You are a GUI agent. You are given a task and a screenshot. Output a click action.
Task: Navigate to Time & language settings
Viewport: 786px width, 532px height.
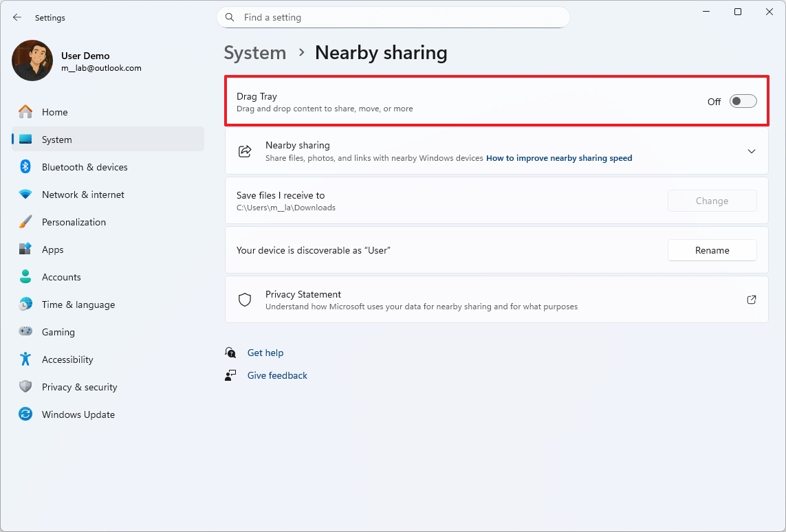pyautogui.click(x=25, y=304)
